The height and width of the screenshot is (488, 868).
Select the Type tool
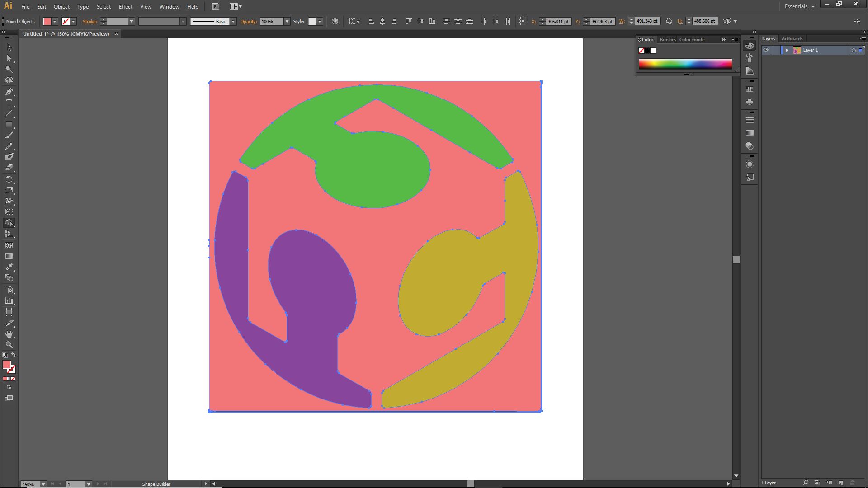click(9, 103)
